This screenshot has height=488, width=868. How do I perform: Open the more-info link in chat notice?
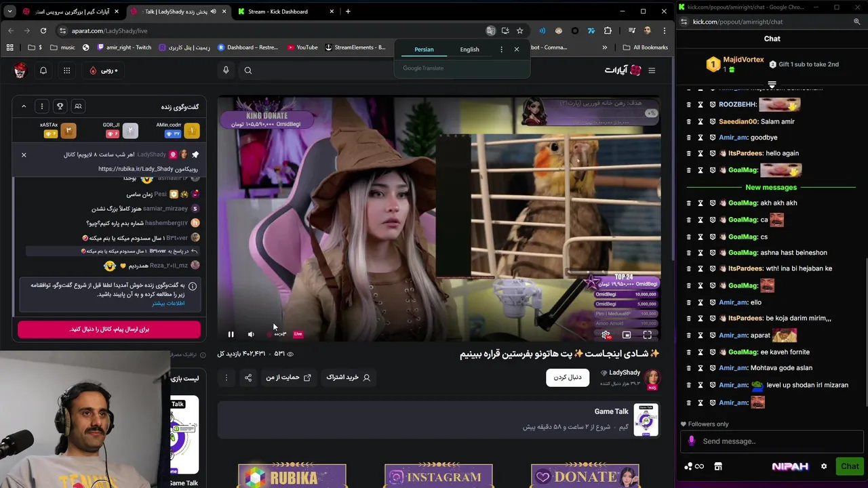point(168,303)
